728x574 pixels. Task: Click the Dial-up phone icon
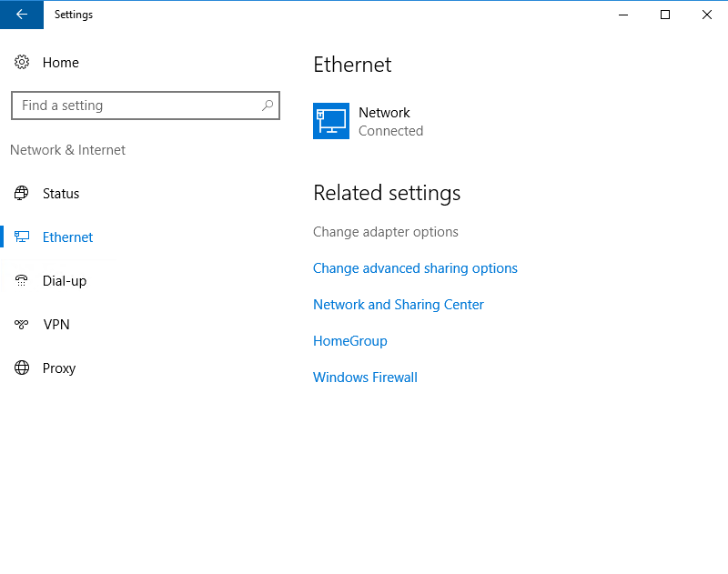point(22,281)
